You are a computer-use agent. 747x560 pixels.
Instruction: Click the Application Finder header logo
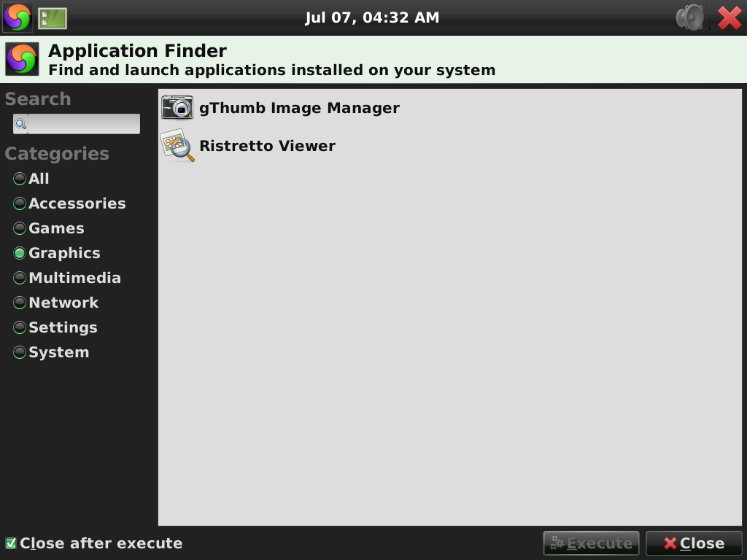22,60
